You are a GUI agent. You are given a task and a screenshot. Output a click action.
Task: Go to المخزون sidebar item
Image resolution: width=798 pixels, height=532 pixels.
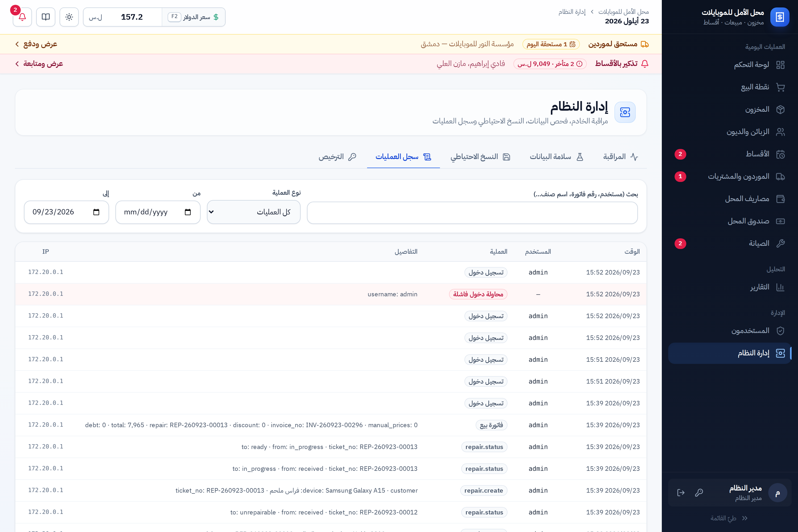729,110
